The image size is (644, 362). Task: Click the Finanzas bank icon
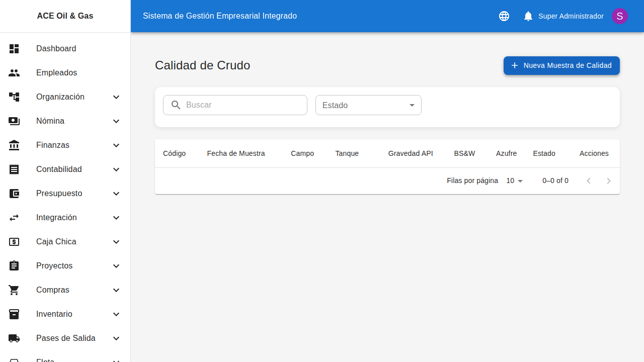[x=14, y=145]
